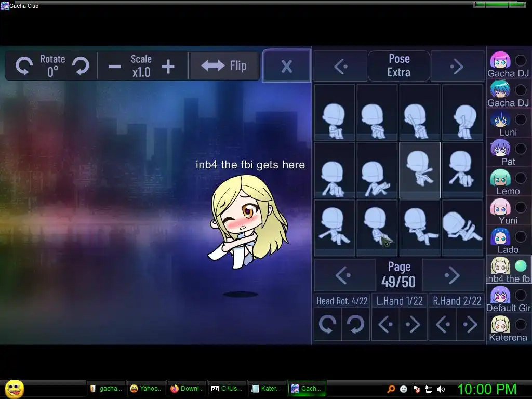Toggle the green active circle for 'inb4 the fb'
The height and width of the screenshot is (399, 532).
pyautogui.click(x=521, y=266)
